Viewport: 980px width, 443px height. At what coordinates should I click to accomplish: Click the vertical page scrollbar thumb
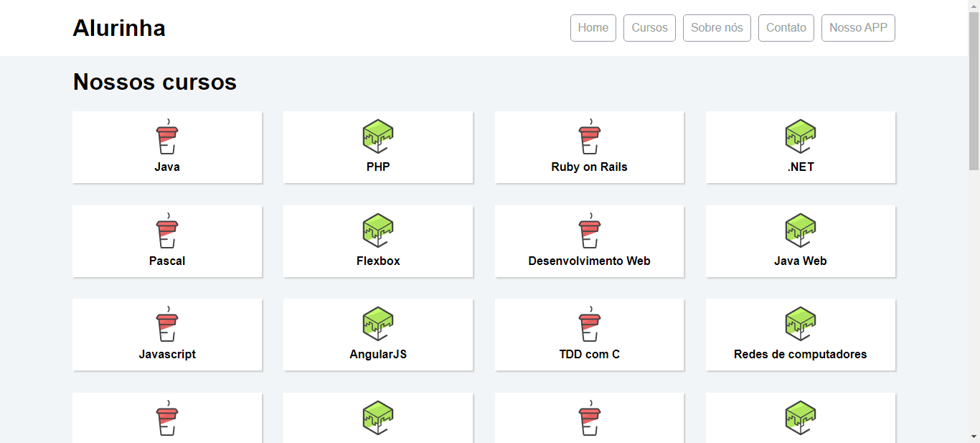(x=974, y=90)
